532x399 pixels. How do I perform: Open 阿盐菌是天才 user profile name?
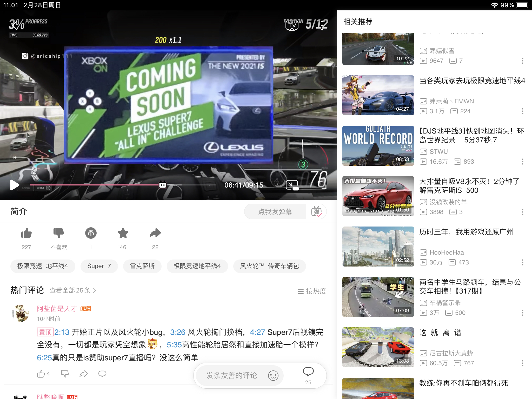57,309
